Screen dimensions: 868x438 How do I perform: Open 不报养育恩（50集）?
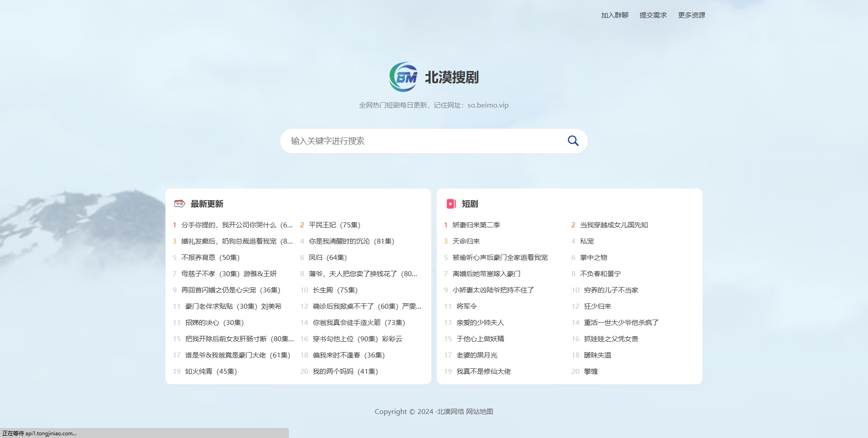[x=211, y=257]
